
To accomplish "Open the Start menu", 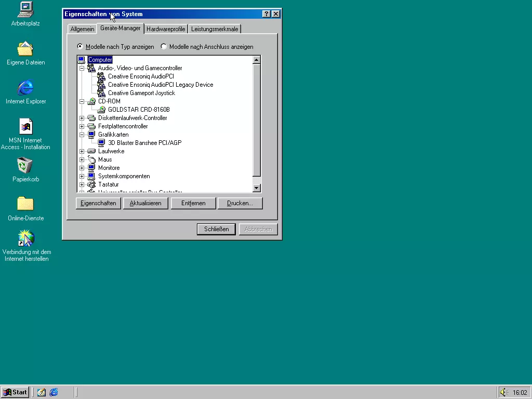I will [15, 392].
